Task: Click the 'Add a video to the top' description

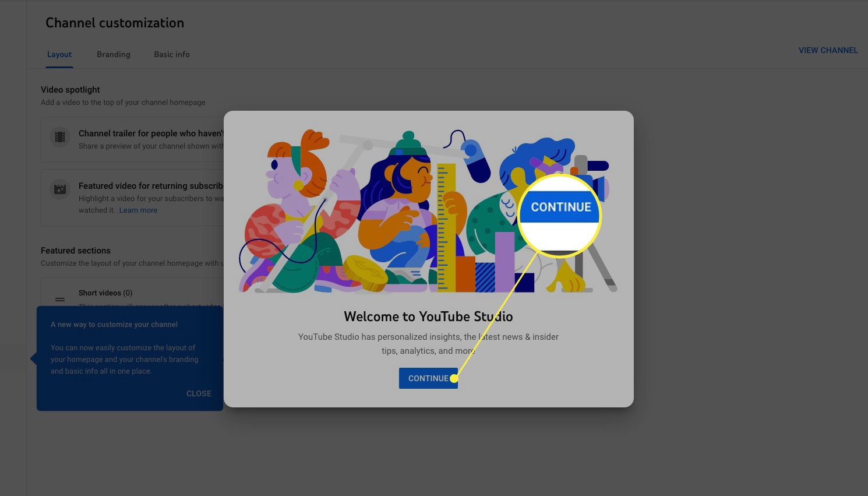Action: tap(123, 103)
